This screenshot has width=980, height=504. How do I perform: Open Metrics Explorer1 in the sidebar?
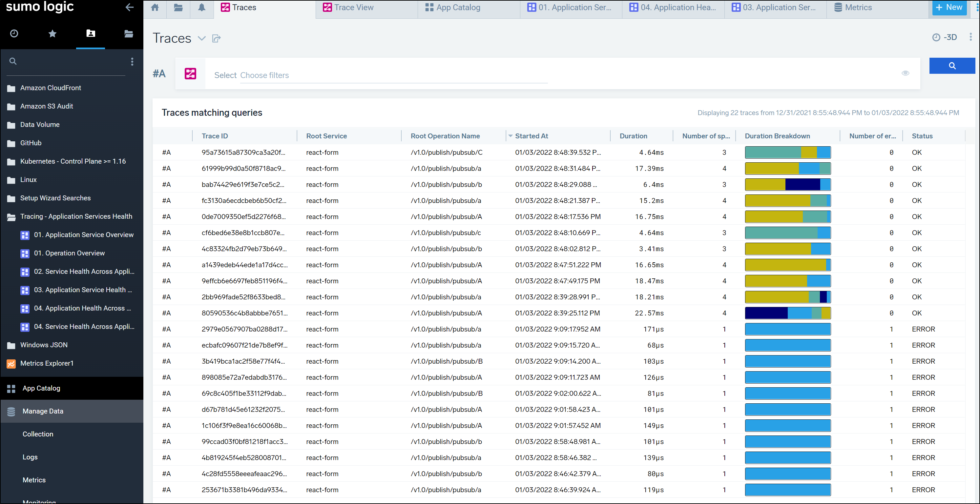47,363
